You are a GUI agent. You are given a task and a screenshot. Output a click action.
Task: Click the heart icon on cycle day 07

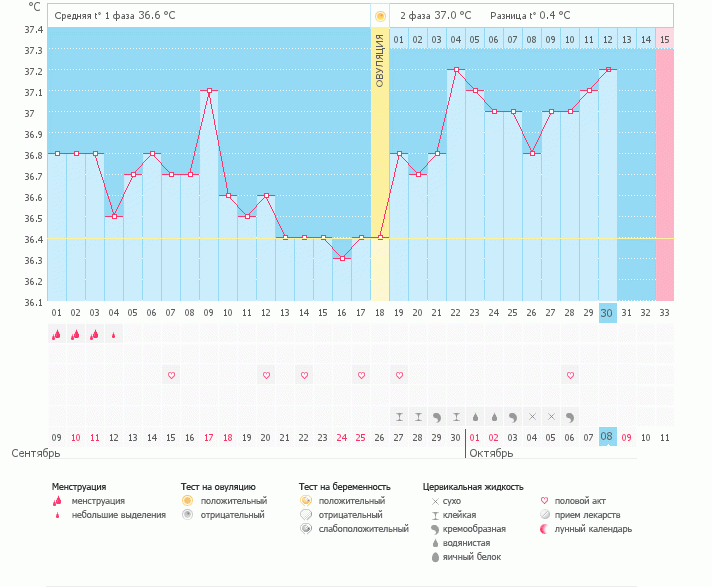coord(171,375)
